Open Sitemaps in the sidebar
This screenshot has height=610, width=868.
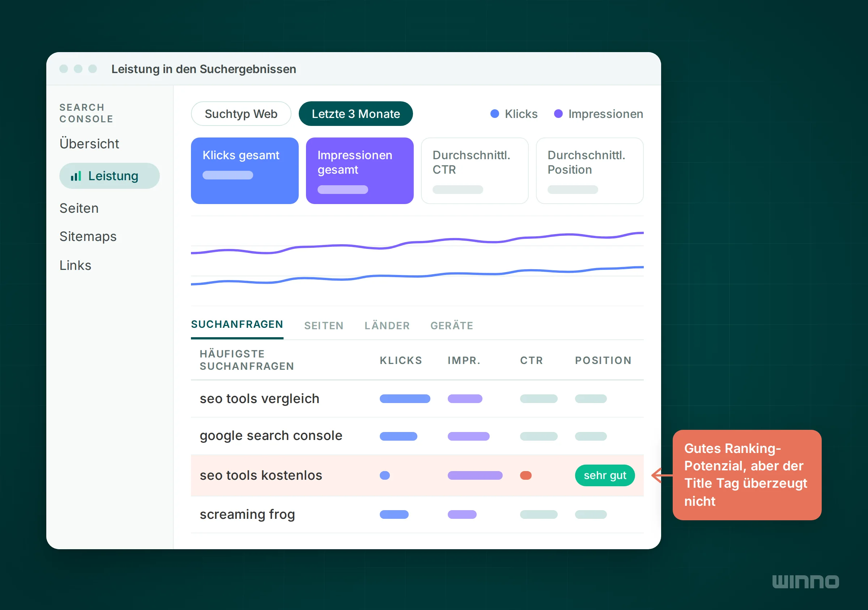click(88, 236)
